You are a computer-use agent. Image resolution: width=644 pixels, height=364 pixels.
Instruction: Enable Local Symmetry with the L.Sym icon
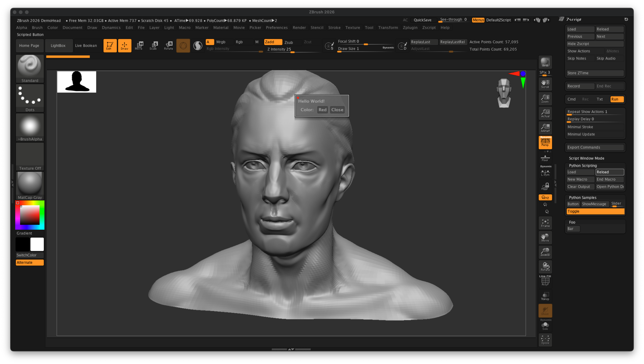(545, 173)
